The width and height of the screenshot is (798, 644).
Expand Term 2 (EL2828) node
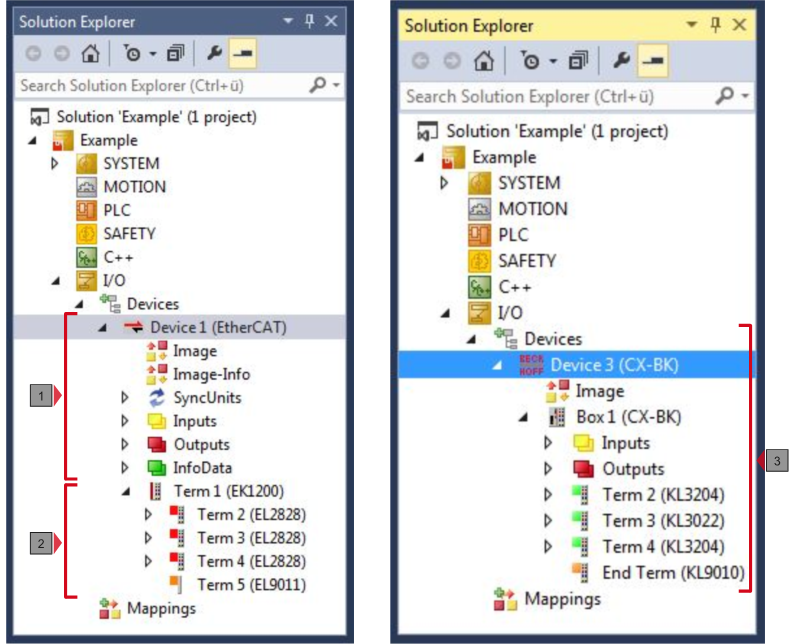(149, 515)
